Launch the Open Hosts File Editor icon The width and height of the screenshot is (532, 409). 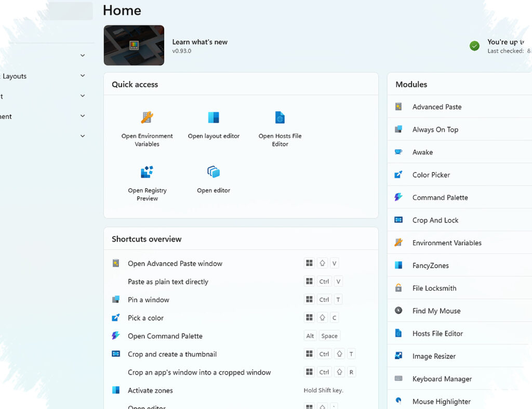pos(280,117)
